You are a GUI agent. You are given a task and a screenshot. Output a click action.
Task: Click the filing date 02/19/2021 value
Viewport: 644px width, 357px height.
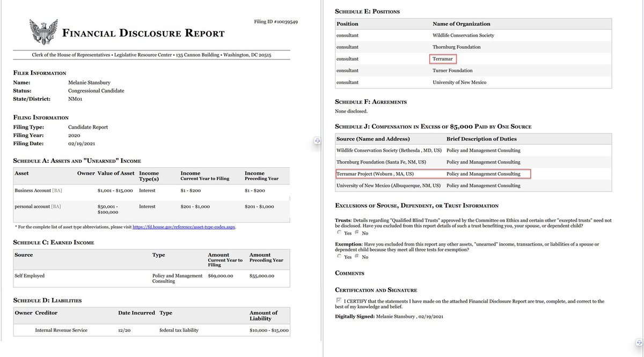(x=80, y=143)
